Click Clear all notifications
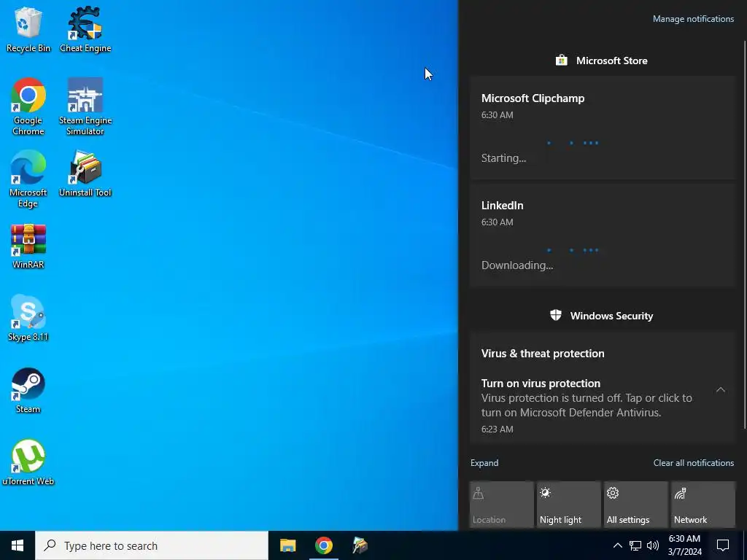This screenshot has height=560, width=747. (x=694, y=463)
